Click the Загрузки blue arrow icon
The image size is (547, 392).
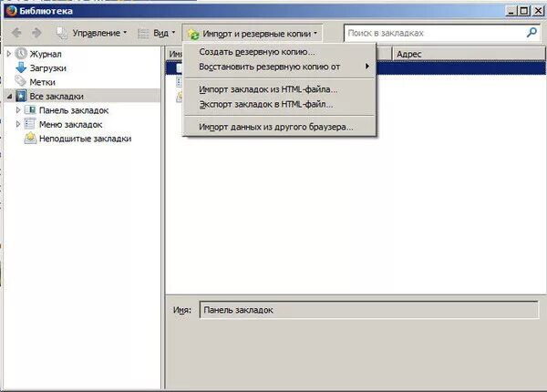[x=21, y=67]
